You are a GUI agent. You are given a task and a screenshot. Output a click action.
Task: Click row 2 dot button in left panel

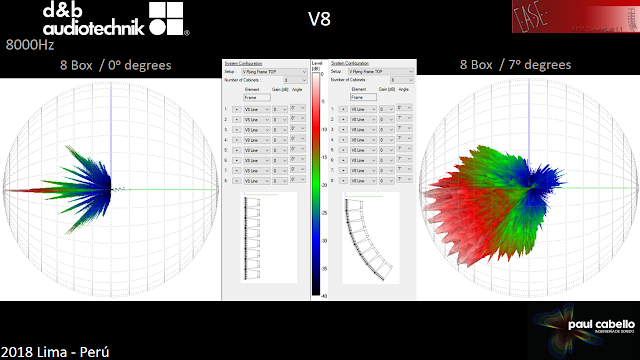pos(236,120)
